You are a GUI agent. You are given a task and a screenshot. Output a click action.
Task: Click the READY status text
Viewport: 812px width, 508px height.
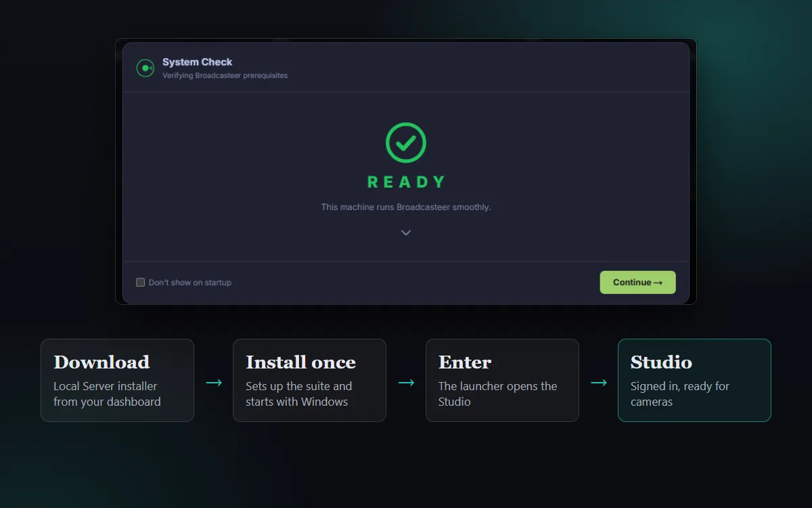[x=406, y=182]
